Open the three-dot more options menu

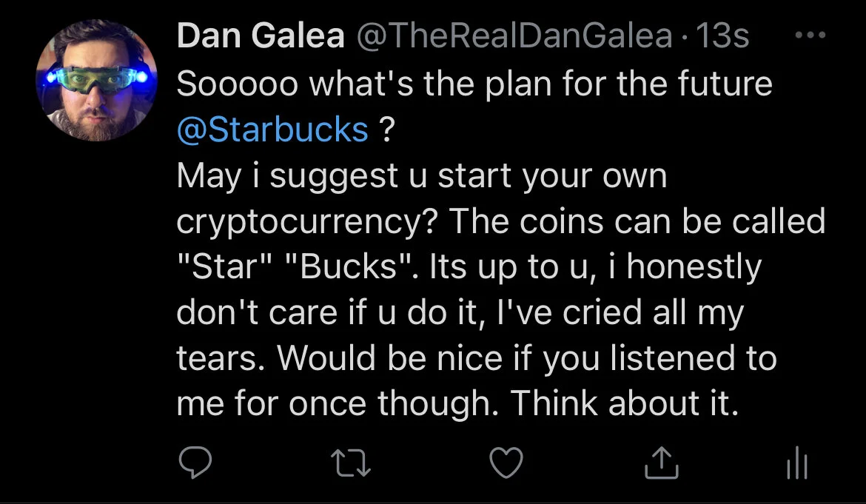[x=810, y=35]
